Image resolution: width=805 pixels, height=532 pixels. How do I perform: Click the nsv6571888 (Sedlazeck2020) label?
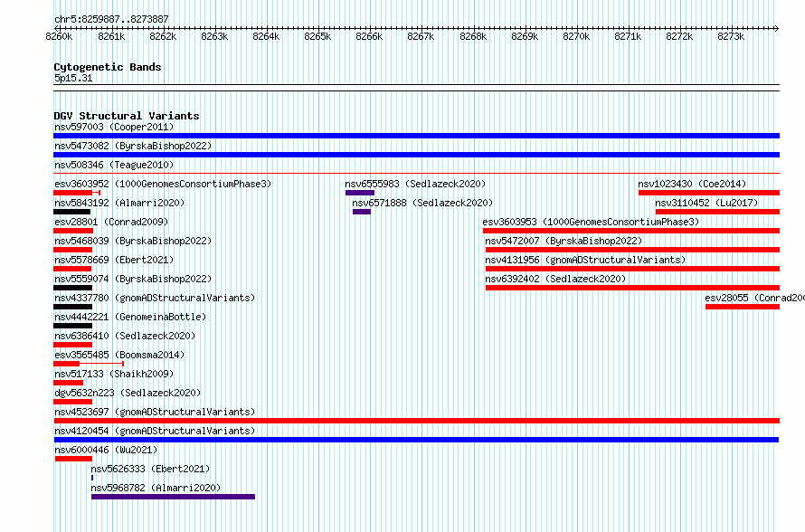coord(422,203)
